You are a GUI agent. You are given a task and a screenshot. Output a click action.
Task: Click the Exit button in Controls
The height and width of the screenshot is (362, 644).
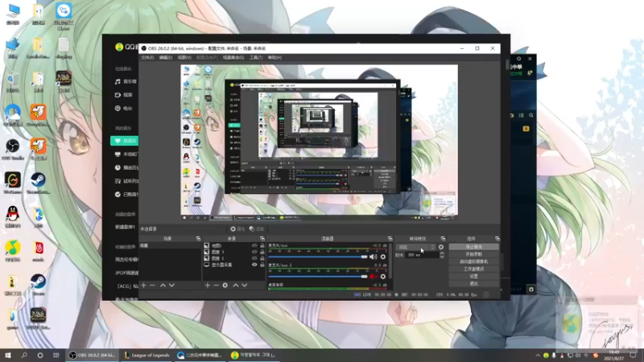click(x=474, y=284)
